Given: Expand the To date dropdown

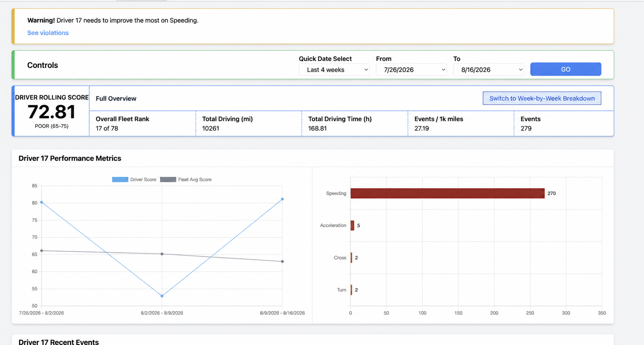Looking at the screenshot, I should click(x=488, y=70).
